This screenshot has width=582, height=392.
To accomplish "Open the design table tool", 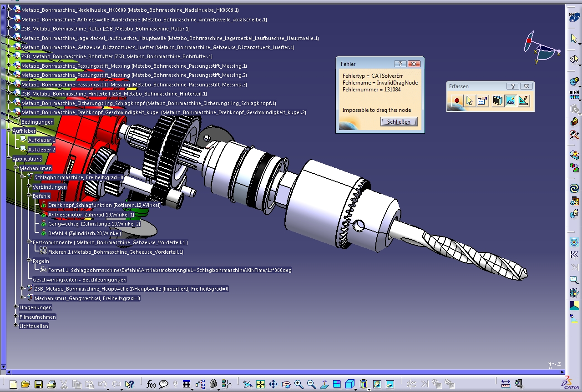I will (187, 384).
